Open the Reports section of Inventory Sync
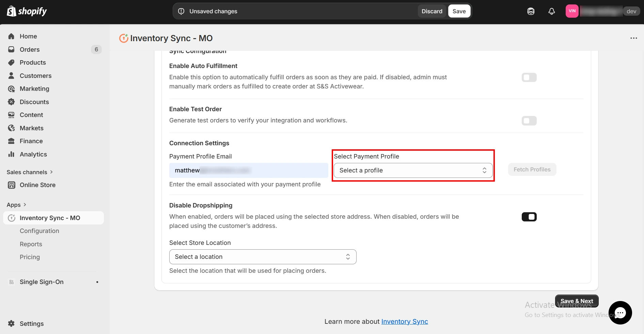Viewport: 644px width, 334px height. click(x=31, y=244)
